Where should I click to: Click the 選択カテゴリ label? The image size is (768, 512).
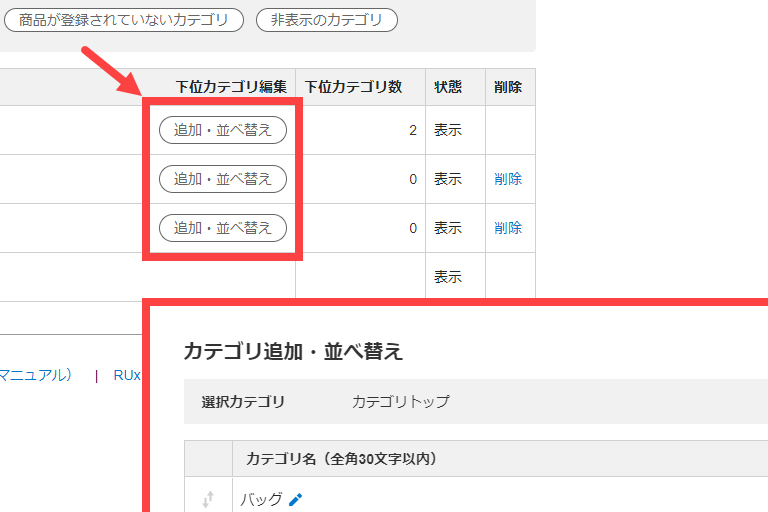pos(243,402)
